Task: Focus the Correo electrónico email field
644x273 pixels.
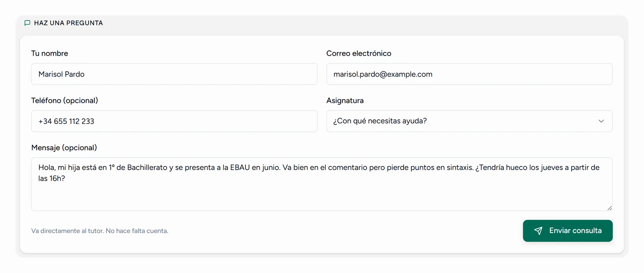Action: [469, 74]
